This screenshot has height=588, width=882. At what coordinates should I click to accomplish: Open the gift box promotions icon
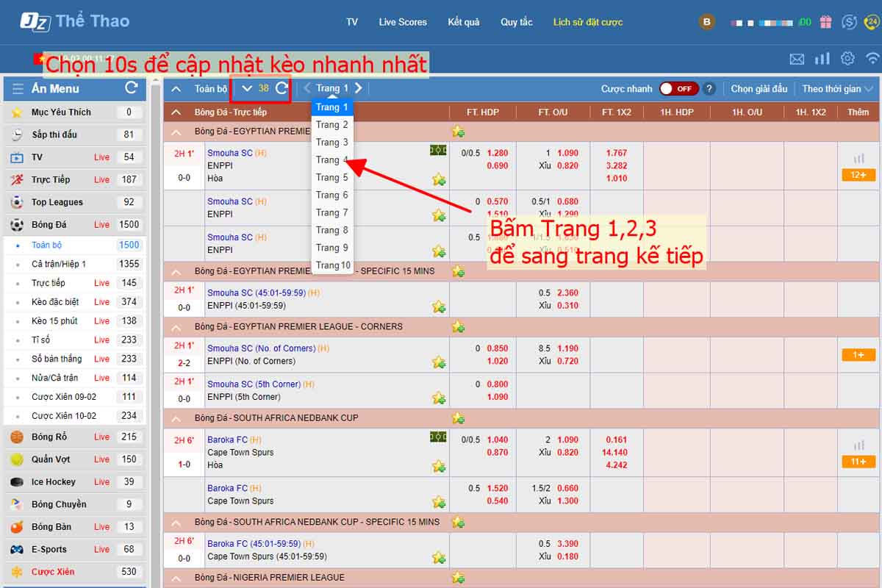coord(826,22)
